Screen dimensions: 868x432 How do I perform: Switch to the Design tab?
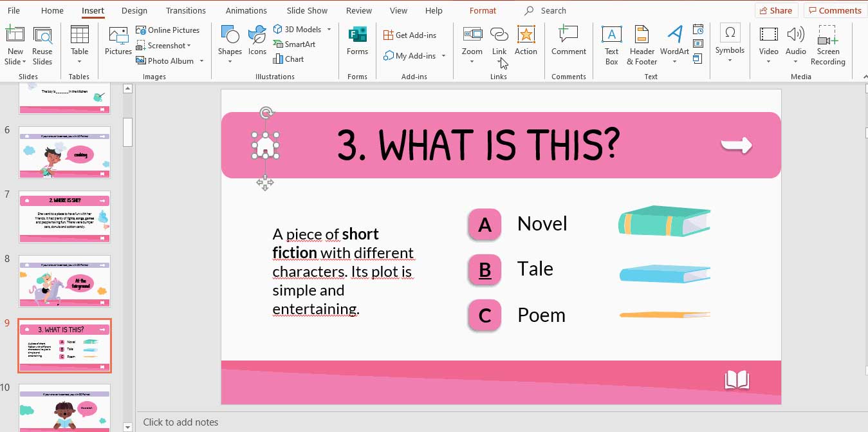pyautogui.click(x=134, y=10)
